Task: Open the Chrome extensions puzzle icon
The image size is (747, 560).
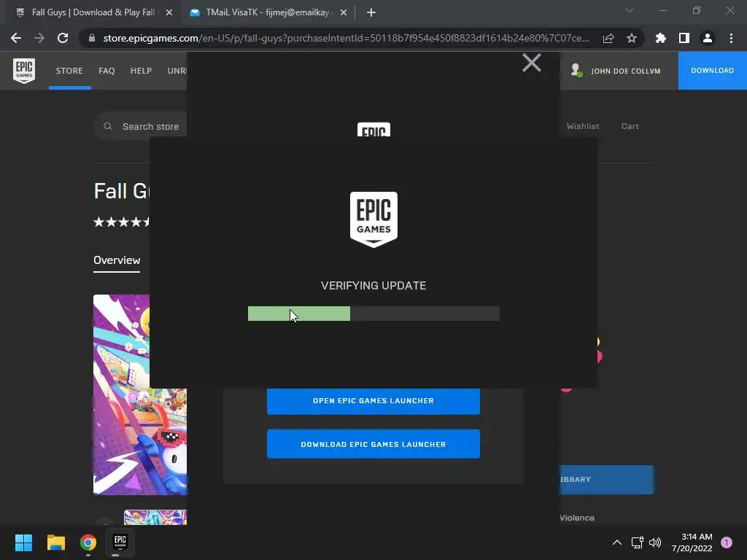Action: point(660,38)
